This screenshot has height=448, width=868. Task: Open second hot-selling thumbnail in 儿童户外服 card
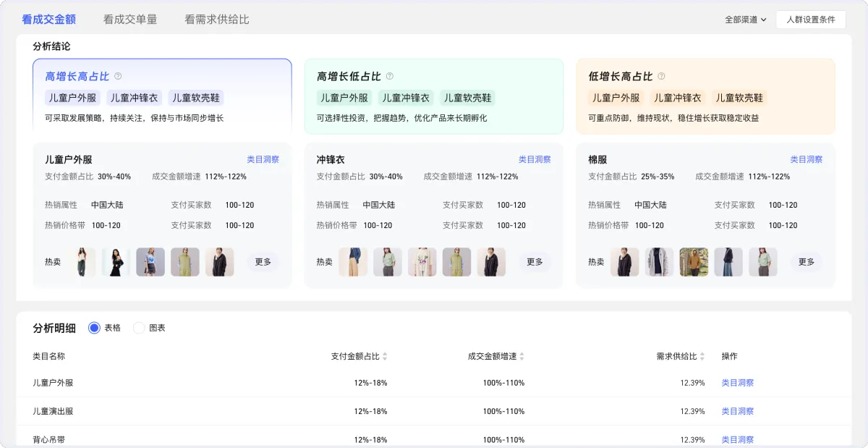[116, 262]
